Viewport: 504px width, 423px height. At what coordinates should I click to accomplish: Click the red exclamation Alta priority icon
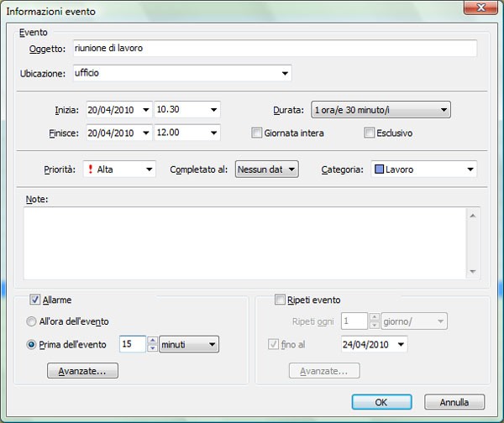[x=90, y=170]
